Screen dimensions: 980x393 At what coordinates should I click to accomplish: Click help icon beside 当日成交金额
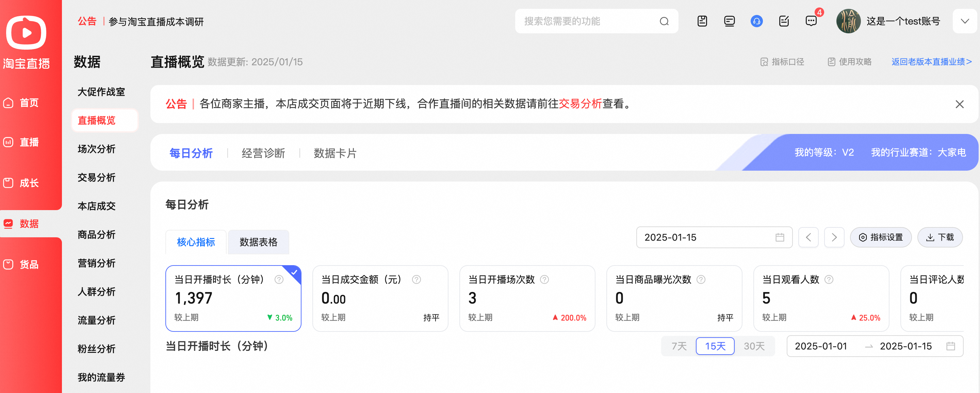[x=416, y=279]
